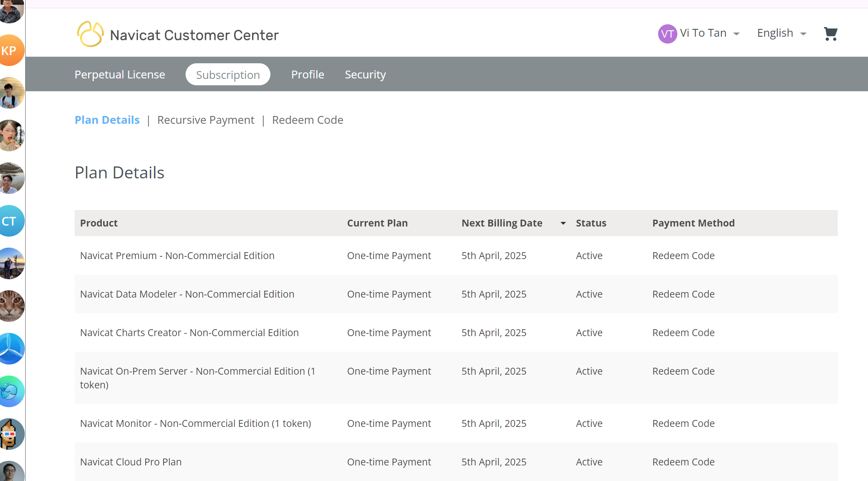Switch to the Perpetual License tab
868x481 pixels.
(120, 74)
